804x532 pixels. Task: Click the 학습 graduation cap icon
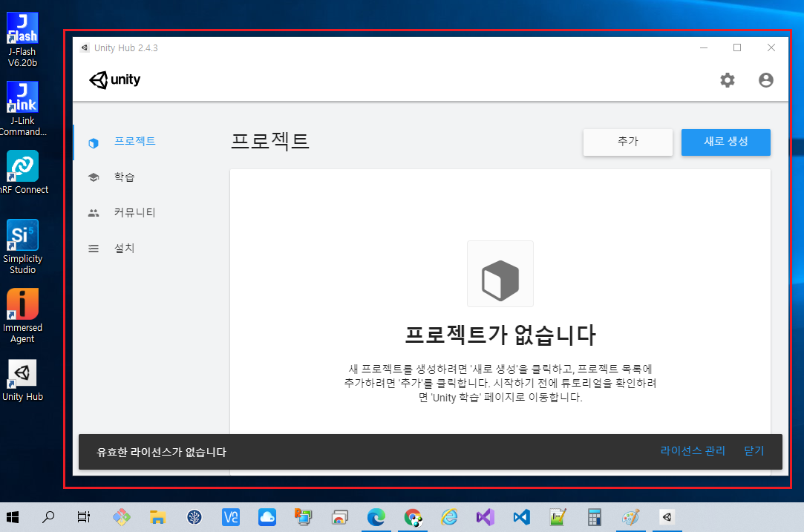coord(94,177)
